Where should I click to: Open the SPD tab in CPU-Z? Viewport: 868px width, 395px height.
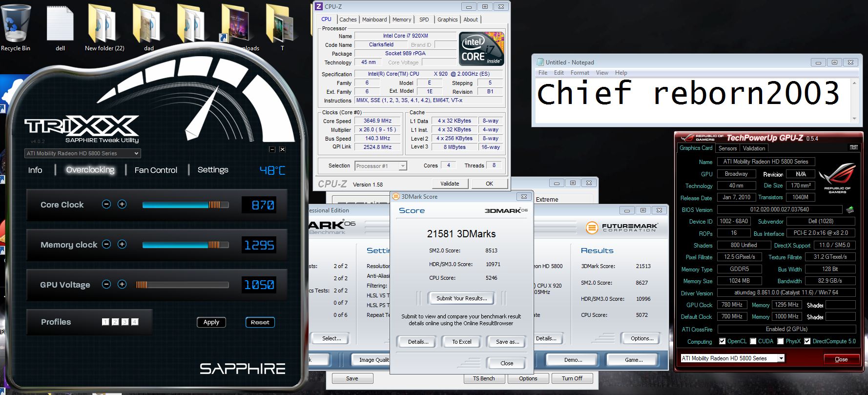424,20
